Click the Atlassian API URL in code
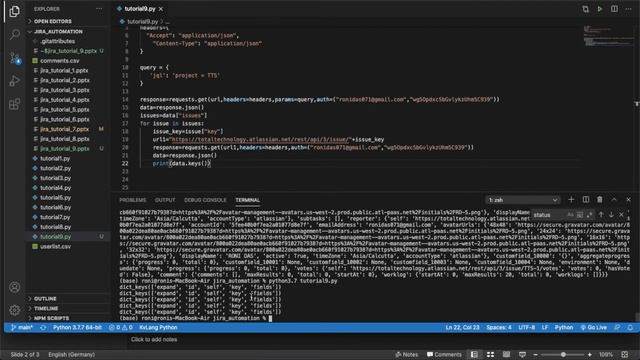 click(260, 140)
